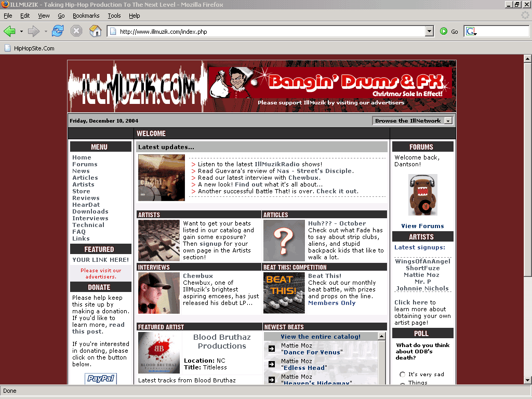
Task: Click the Interviews menu link
Action: pyautogui.click(x=90, y=218)
